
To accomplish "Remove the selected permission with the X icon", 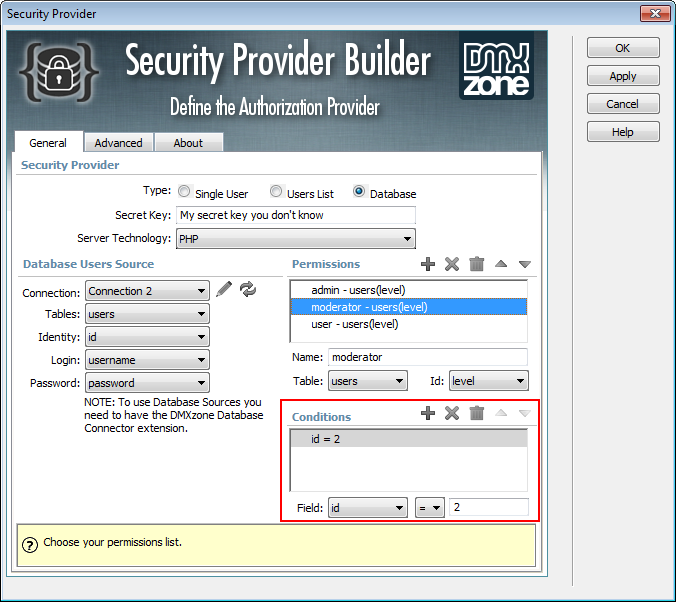I will [452, 264].
